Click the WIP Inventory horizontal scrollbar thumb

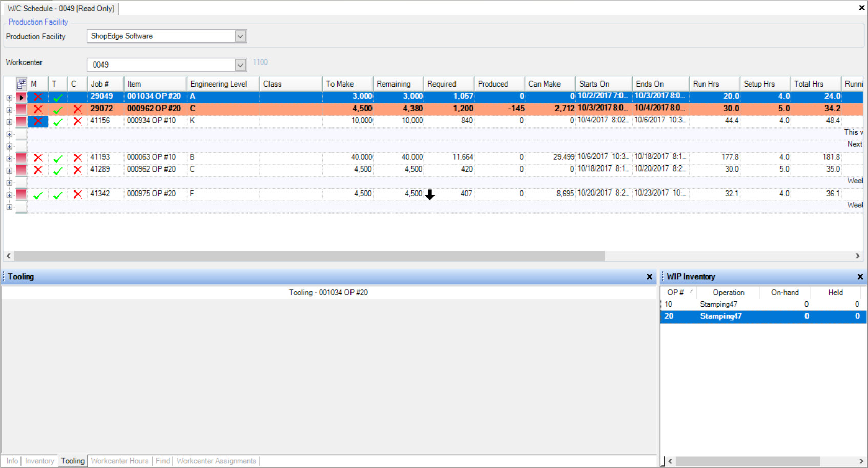coord(748,461)
